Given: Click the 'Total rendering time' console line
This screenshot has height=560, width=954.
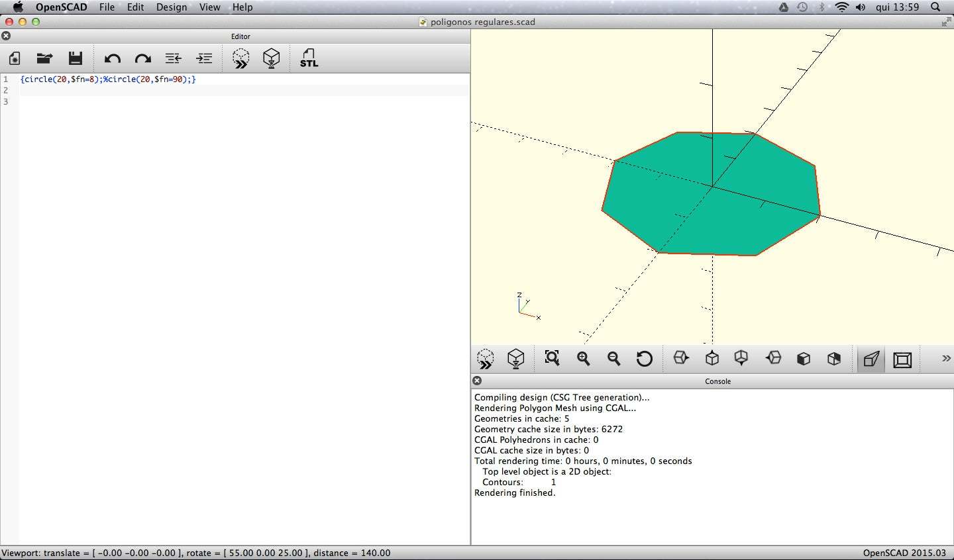Looking at the screenshot, I should [x=583, y=461].
